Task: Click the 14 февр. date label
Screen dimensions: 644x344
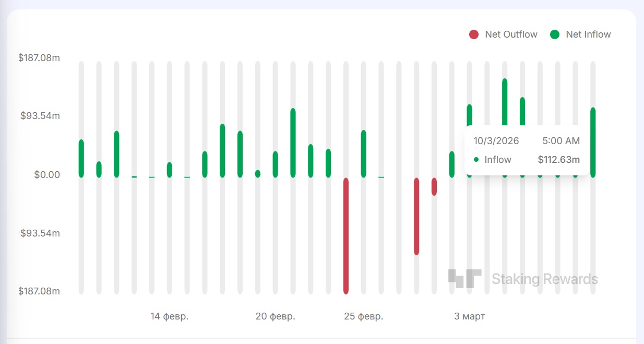Action: click(x=169, y=316)
